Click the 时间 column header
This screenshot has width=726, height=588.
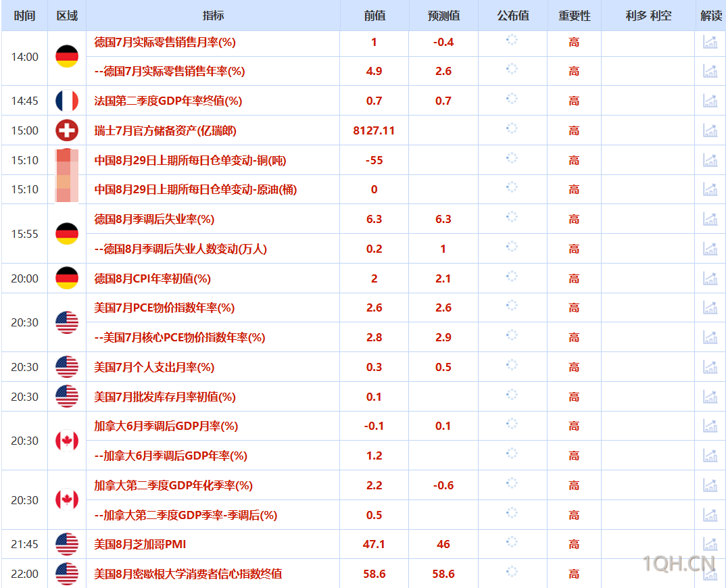(x=24, y=16)
